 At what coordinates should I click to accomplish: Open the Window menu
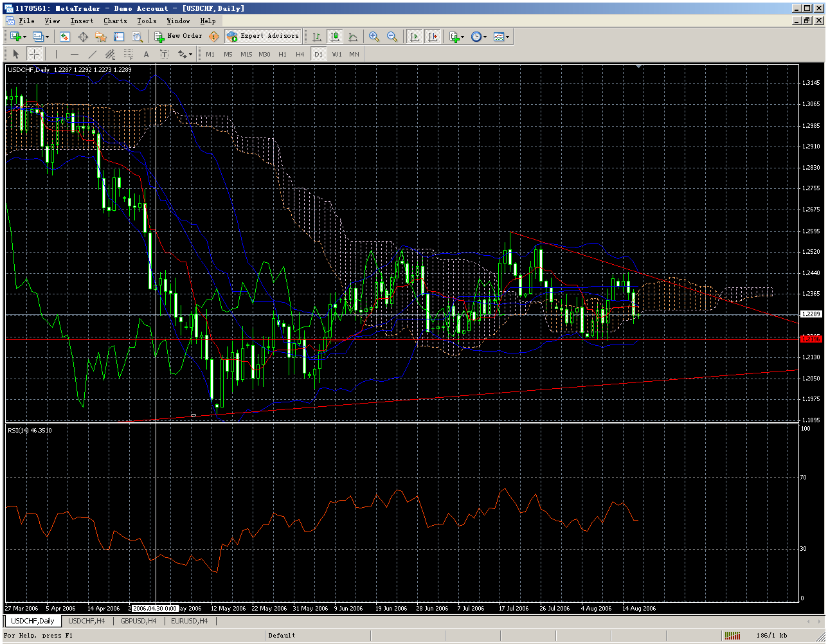[x=178, y=21]
